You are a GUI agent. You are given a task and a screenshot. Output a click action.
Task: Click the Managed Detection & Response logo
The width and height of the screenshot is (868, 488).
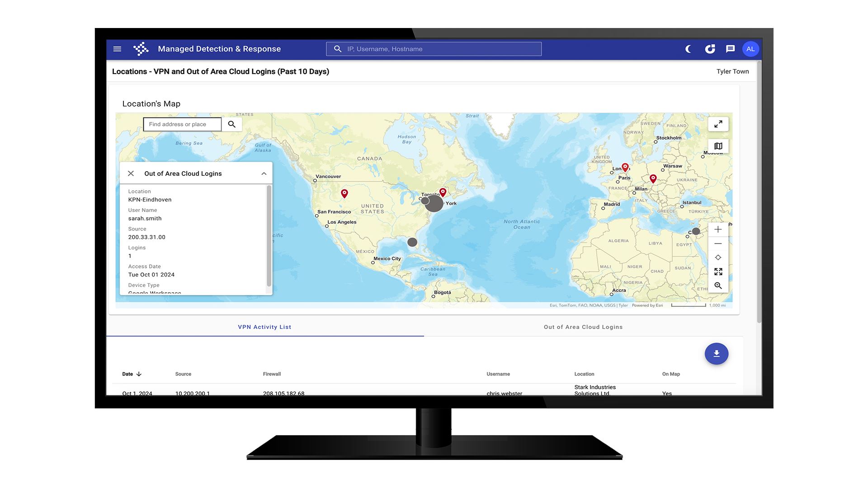click(x=141, y=49)
